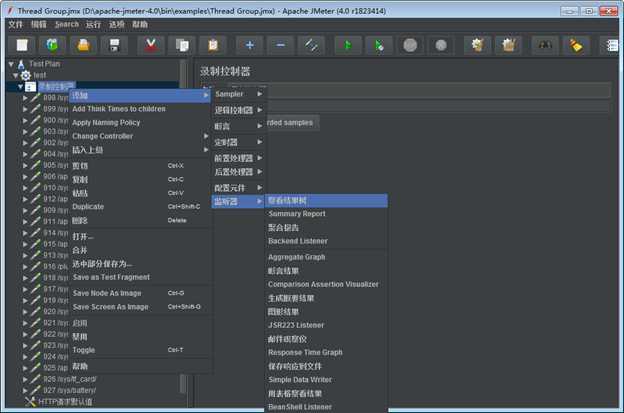Choose Duplicate in context menu
The width and height of the screenshot is (624, 413).
tap(140, 207)
